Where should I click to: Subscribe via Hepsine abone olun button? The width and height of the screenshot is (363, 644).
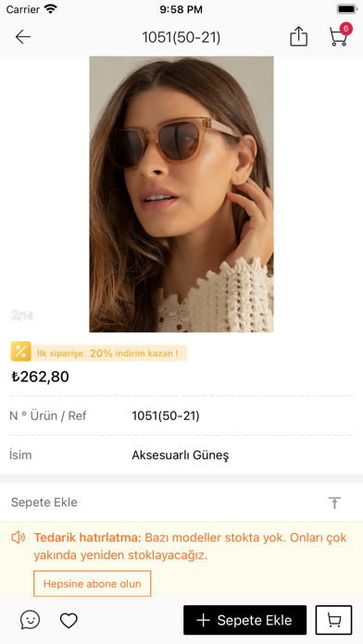pyautogui.click(x=92, y=584)
